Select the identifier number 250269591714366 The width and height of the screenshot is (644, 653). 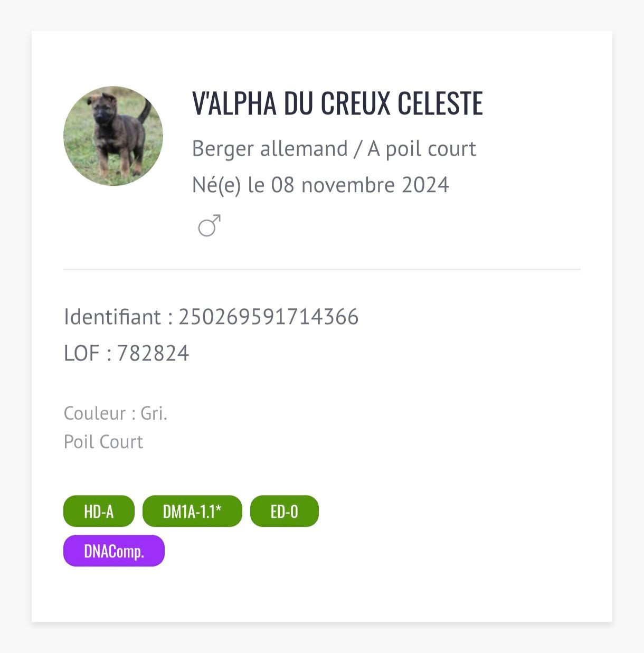(269, 317)
